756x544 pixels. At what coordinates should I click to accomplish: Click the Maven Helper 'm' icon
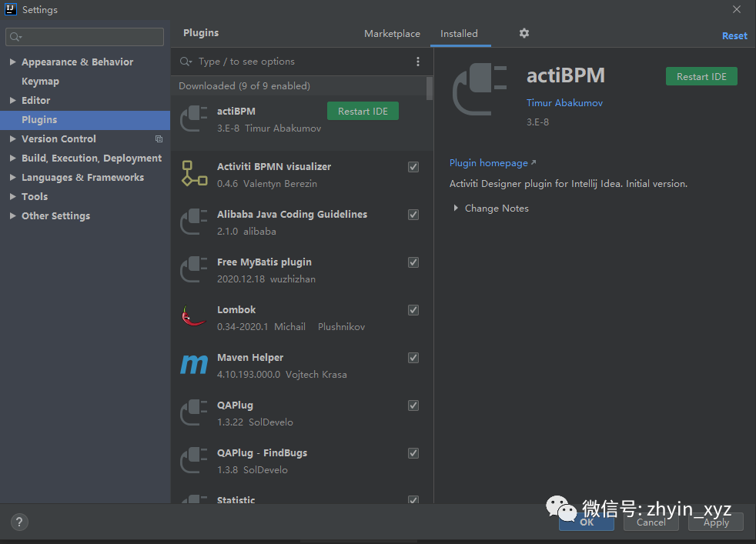[194, 365]
